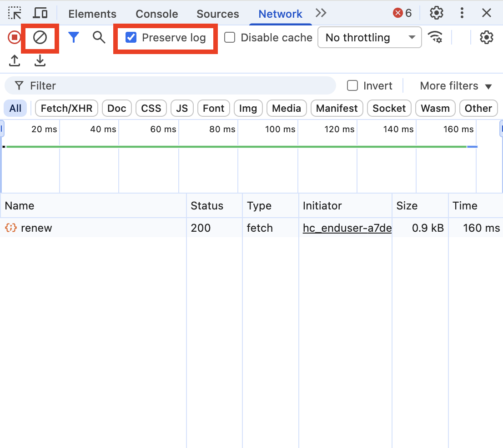Select the All request type filter
Image resolution: width=503 pixels, height=448 pixels.
pos(15,108)
